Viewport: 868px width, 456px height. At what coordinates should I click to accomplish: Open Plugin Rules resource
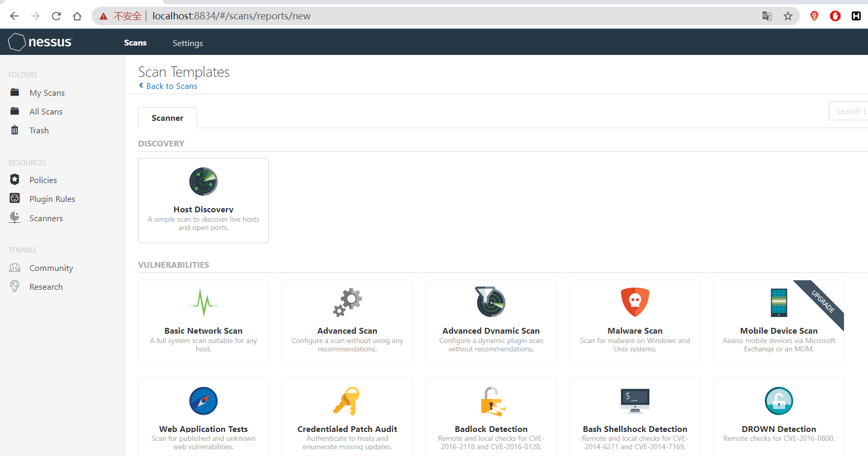[52, 199]
